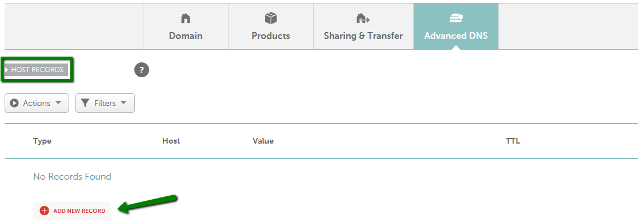Open the question mark help icon
The height and width of the screenshot is (222, 644).
pos(142,70)
